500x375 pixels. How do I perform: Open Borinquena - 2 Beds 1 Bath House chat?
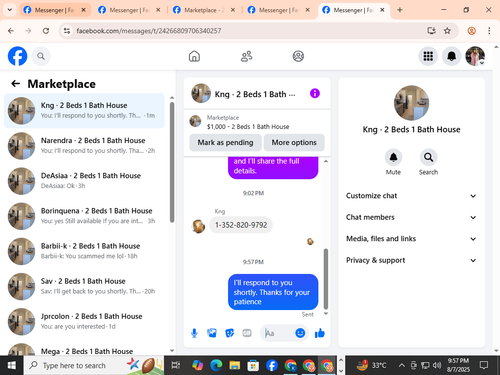[x=84, y=216]
